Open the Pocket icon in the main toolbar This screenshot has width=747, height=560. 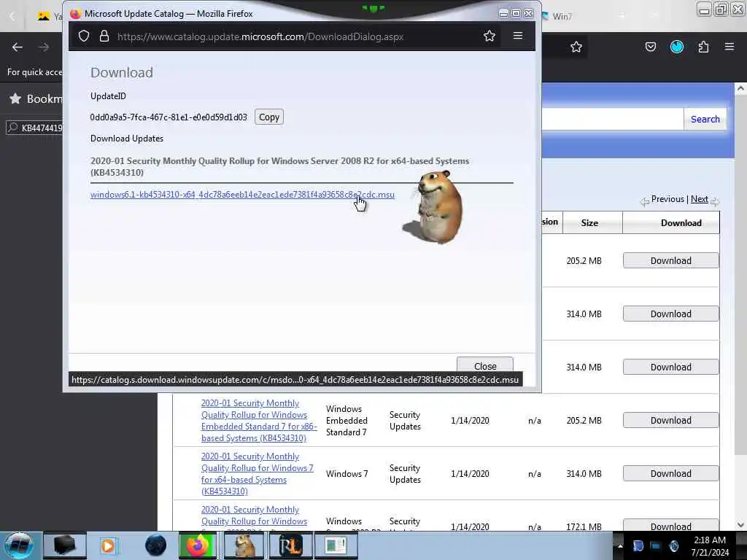pos(651,47)
